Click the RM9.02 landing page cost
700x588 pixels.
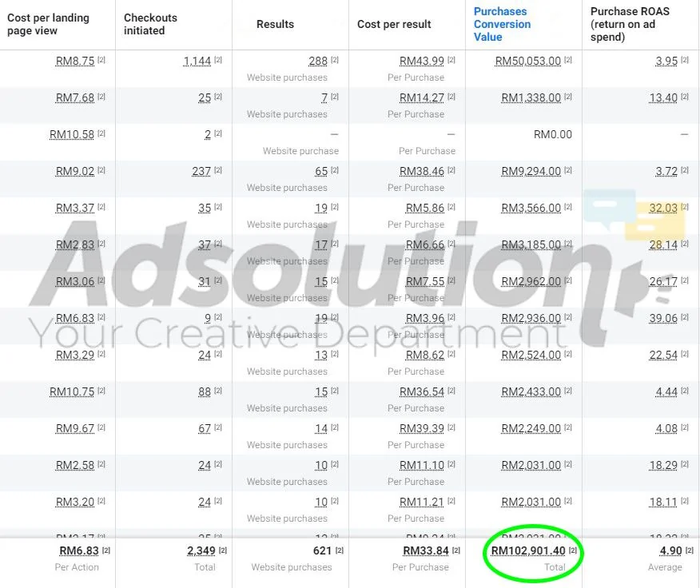(x=75, y=171)
